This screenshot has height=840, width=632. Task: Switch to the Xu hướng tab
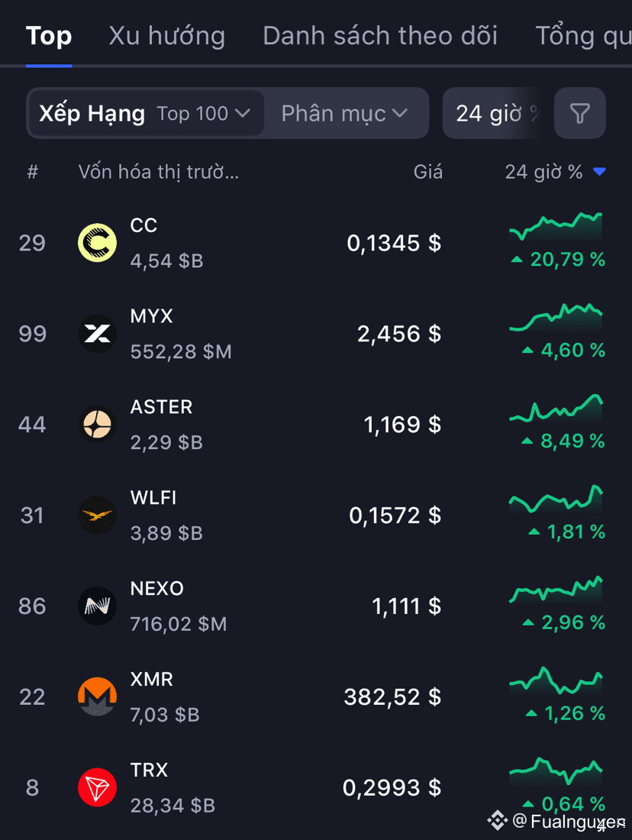(167, 37)
